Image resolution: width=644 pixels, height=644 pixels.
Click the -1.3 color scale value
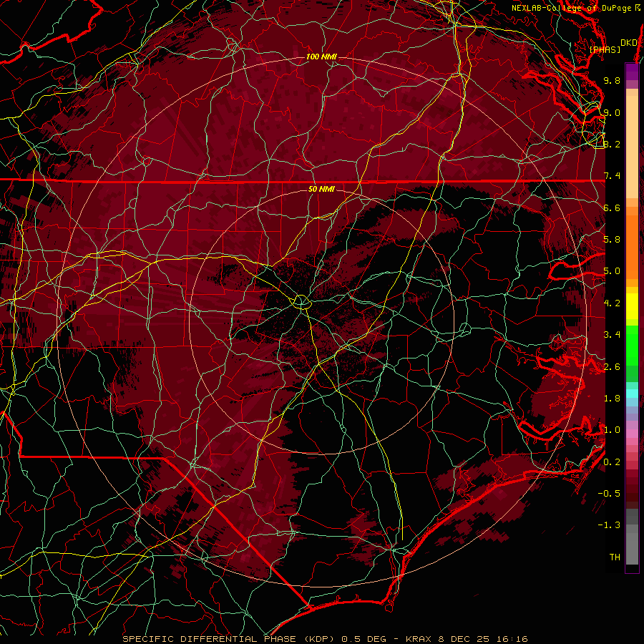pyautogui.click(x=609, y=525)
